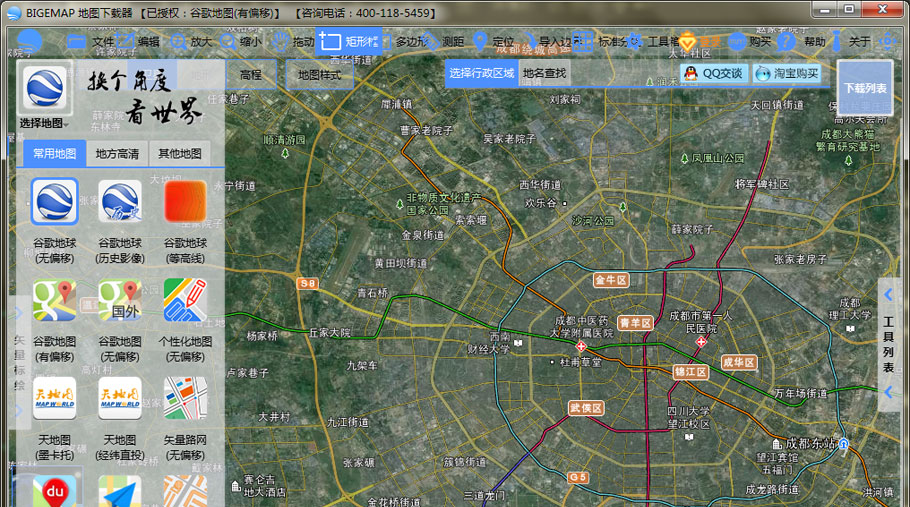Select the 国外 Google Maps (无偏移) icon
Screen dimensions: 910x507
120,300
